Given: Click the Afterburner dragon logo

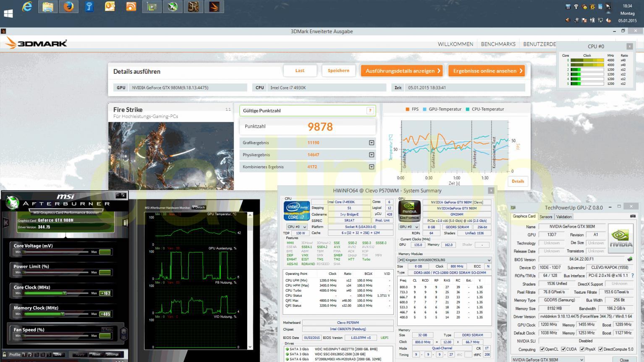Looking at the screenshot, I should pyautogui.click(x=12, y=203).
